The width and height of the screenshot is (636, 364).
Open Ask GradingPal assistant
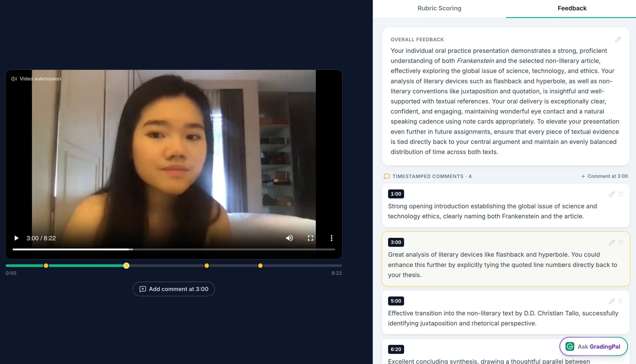(593, 346)
